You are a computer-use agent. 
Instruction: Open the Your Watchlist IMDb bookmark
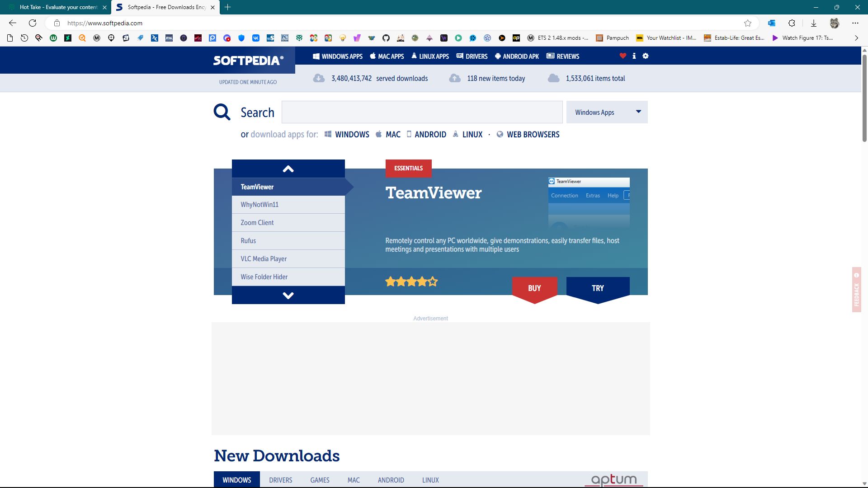pos(666,38)
